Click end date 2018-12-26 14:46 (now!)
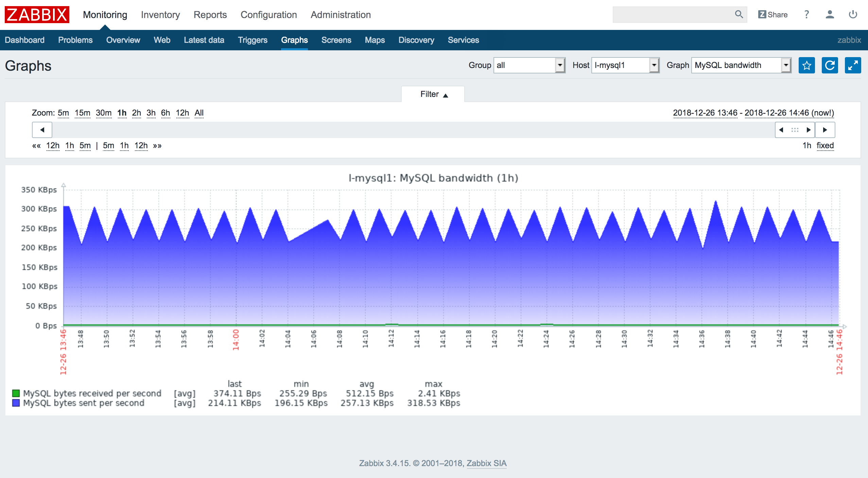Screen dimensions: 868x478 [x=789, y=113]
